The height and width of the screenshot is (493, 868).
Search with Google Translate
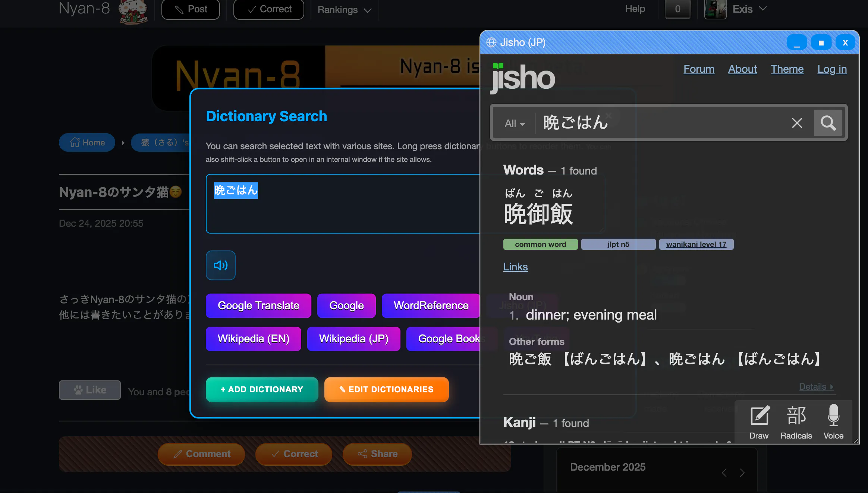point(258,306)
